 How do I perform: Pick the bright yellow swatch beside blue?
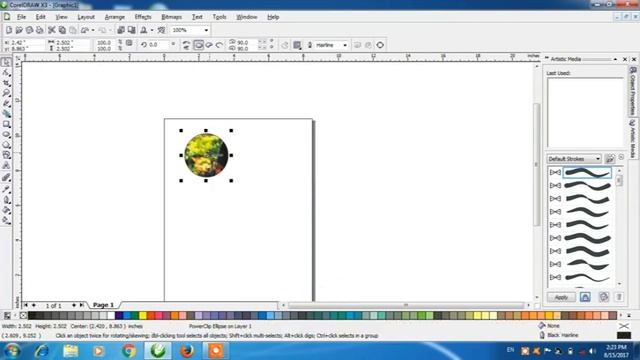pos(142,316)
